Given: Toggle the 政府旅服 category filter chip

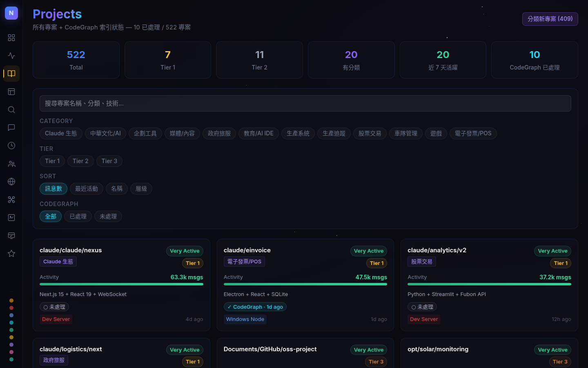Looking at the screenshot, I should click(x=219, y=133).
